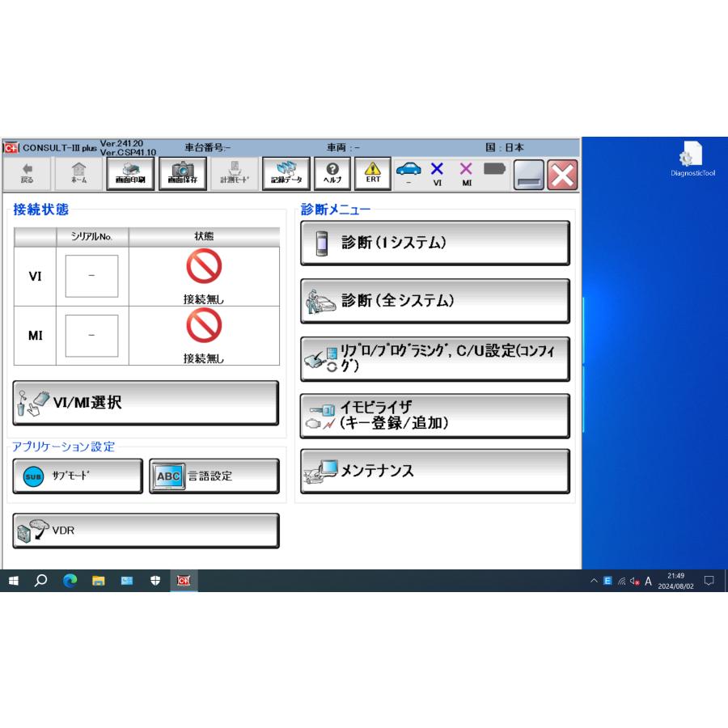
Task: Open the メンテナンス maintenance menu
Action: click(x=434, y=471)
